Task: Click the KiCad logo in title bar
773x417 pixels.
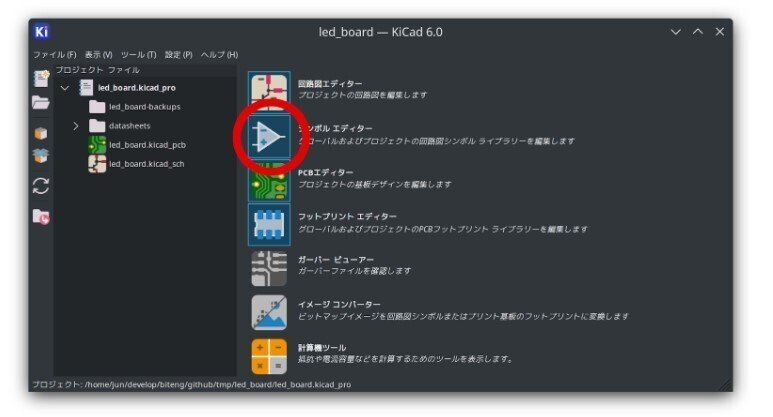Action: pos(41,32)
